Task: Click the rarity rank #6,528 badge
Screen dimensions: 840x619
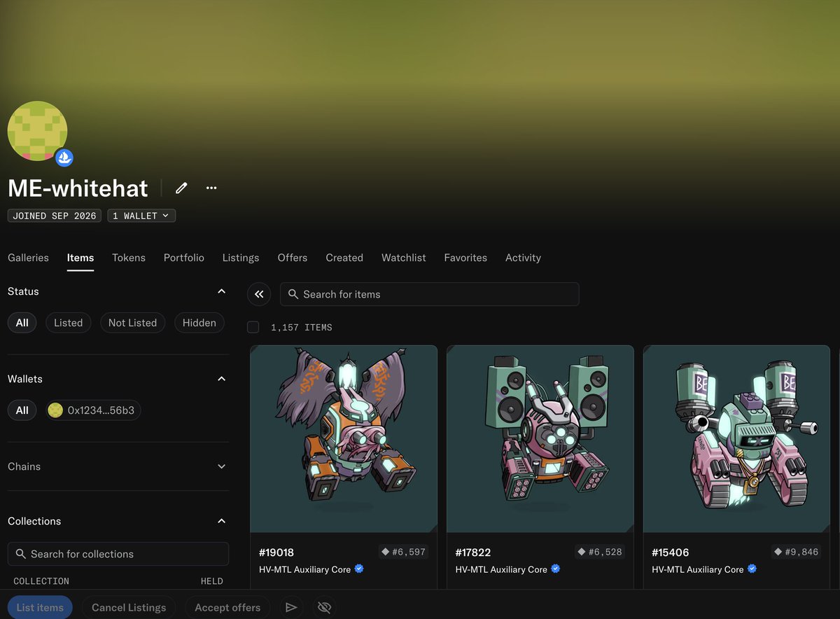Action: click(601, 552)
